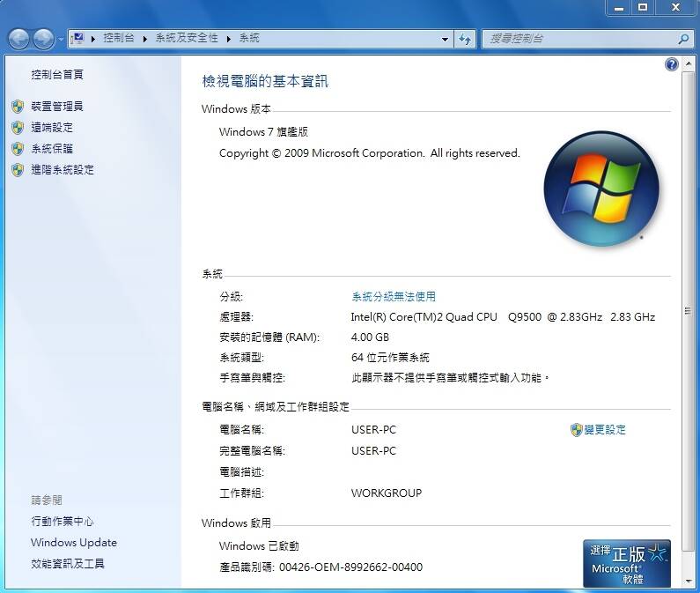Click the shield icon beside 裝置管理員

click(x=18, y=107)
